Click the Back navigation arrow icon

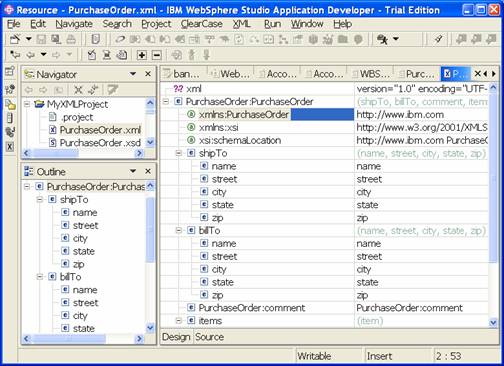[x=31, y=55]
